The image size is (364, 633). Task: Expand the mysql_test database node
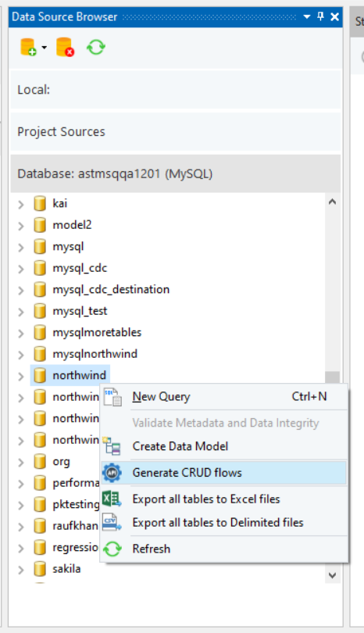[x=21, y=312]
